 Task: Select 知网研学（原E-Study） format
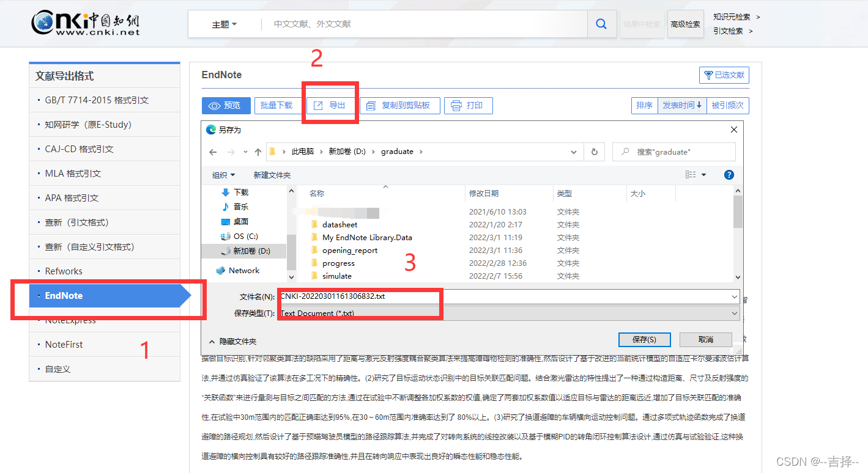coord(105,125)
